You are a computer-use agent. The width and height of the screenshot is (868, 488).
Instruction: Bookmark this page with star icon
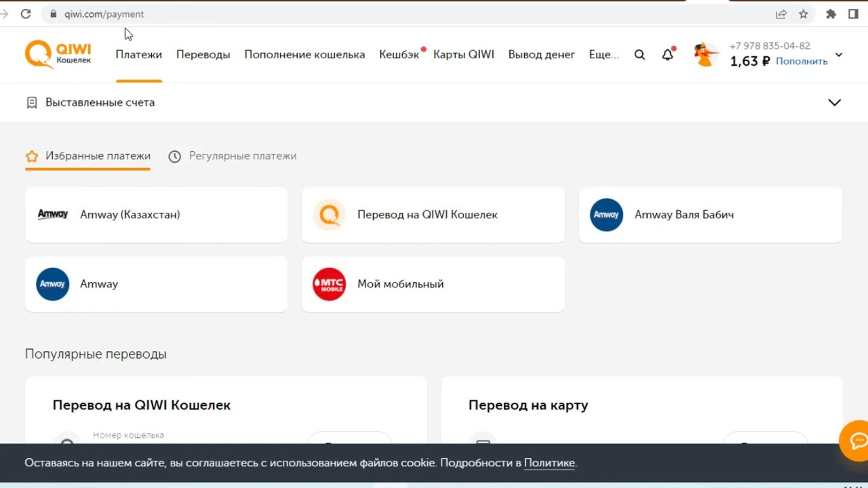(804, 14)
